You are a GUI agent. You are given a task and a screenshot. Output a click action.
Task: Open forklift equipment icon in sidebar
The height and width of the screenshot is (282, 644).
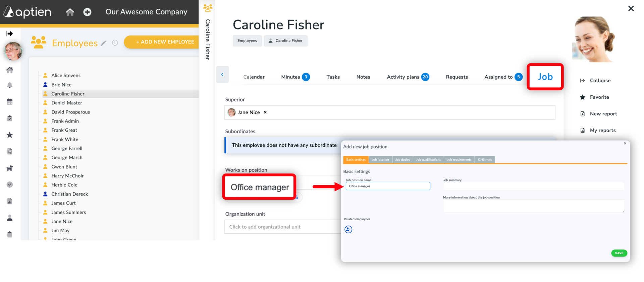(10, 168)
